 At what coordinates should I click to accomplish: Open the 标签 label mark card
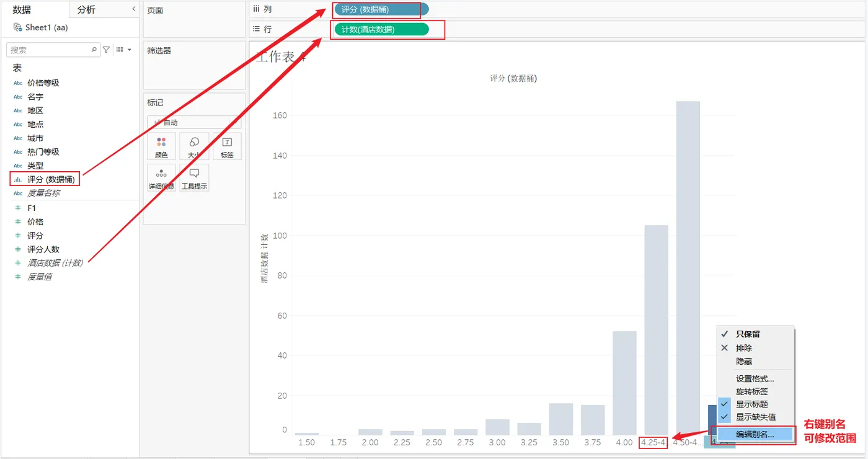pos(227,146)
